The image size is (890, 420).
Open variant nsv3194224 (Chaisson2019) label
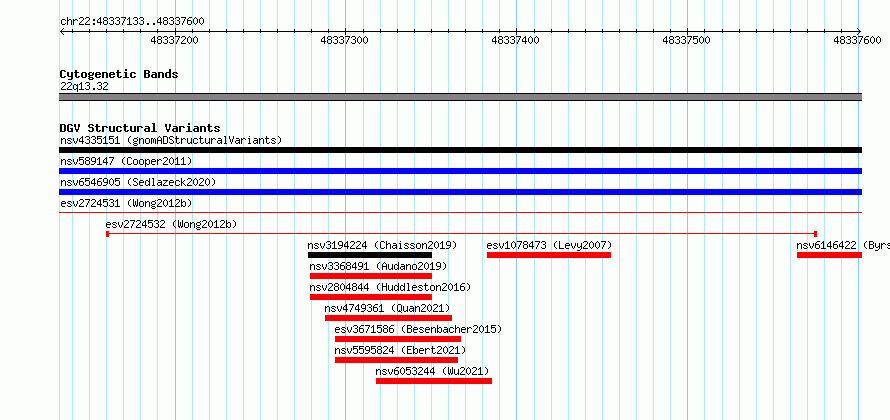pos(382,245)
